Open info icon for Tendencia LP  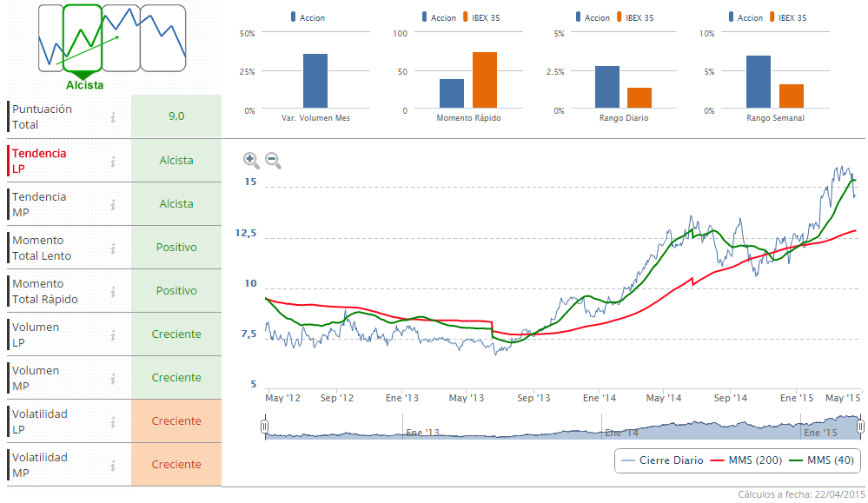coord(113,161)
